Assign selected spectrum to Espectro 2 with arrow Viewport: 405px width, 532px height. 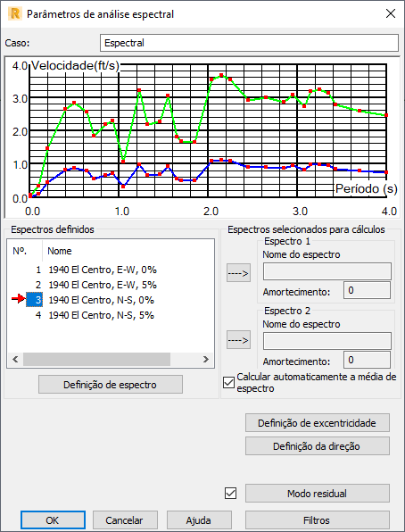point(238,340)
